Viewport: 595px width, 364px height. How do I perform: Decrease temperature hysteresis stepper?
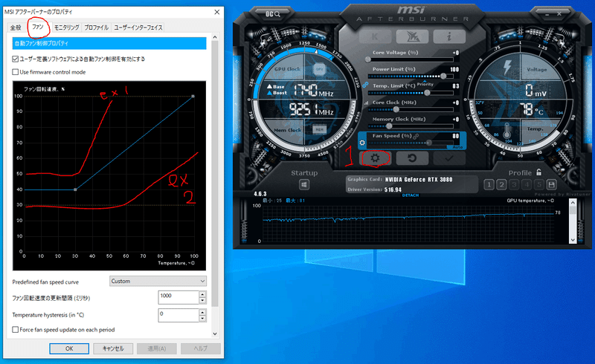(202, 319)
